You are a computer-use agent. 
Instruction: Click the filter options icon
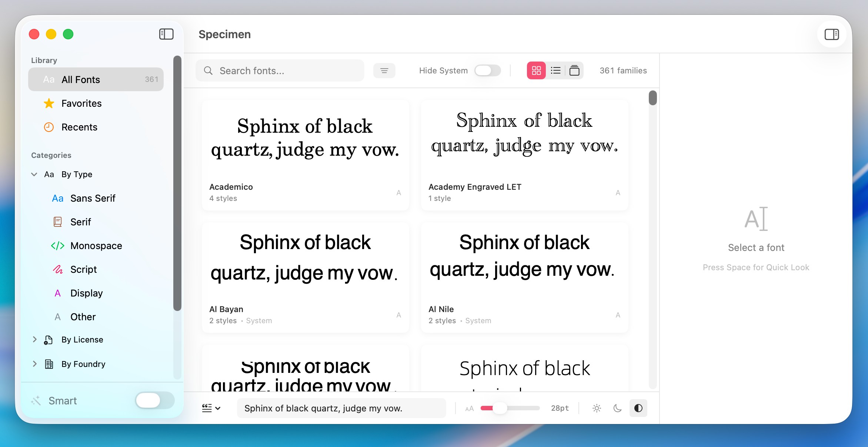point(384,70)
